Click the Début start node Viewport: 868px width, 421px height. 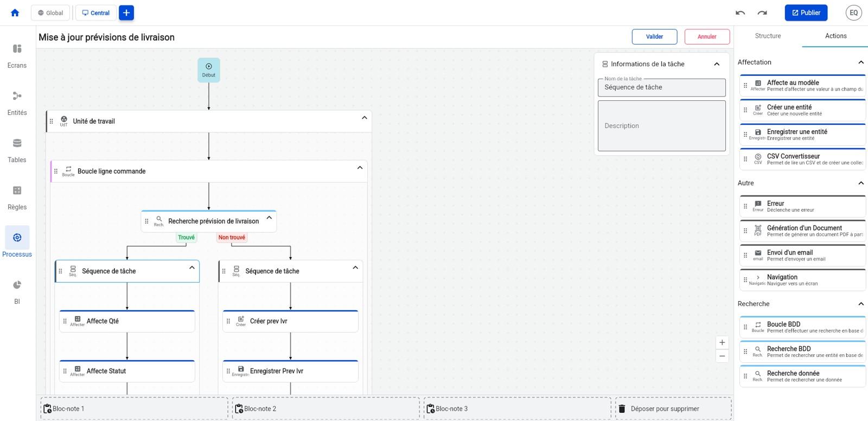tap(209, 70)
